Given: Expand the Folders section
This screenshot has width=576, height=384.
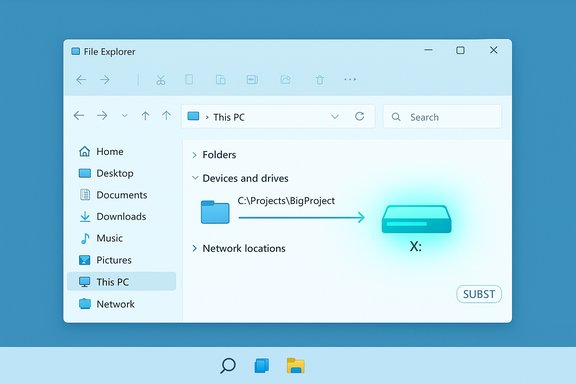Looking at the screenshot, I should 194,155.
